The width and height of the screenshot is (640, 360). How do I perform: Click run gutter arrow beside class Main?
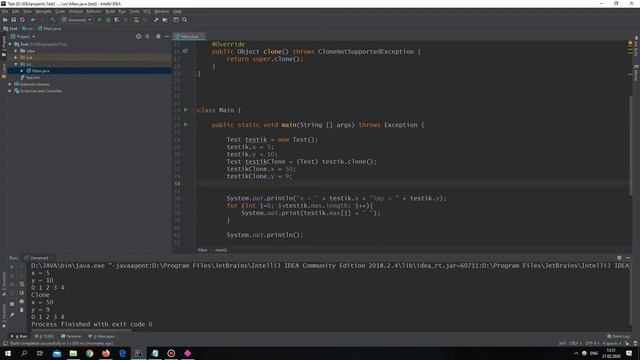[186, 110]
